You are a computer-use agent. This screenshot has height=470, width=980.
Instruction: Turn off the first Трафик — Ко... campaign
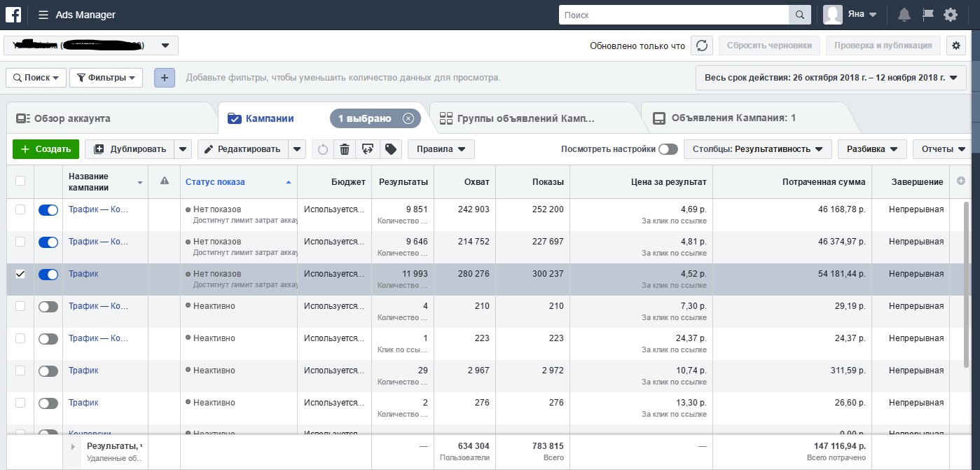coord(48,209)
